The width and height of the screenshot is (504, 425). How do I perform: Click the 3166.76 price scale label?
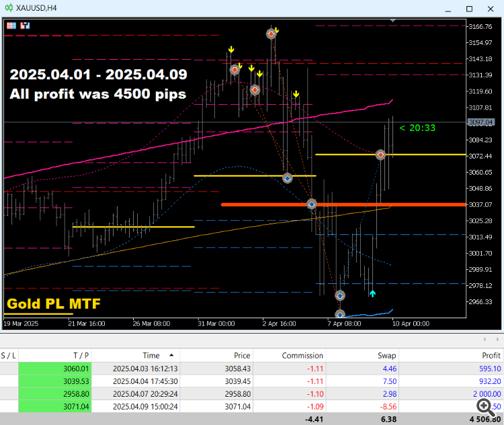[480, 26]
